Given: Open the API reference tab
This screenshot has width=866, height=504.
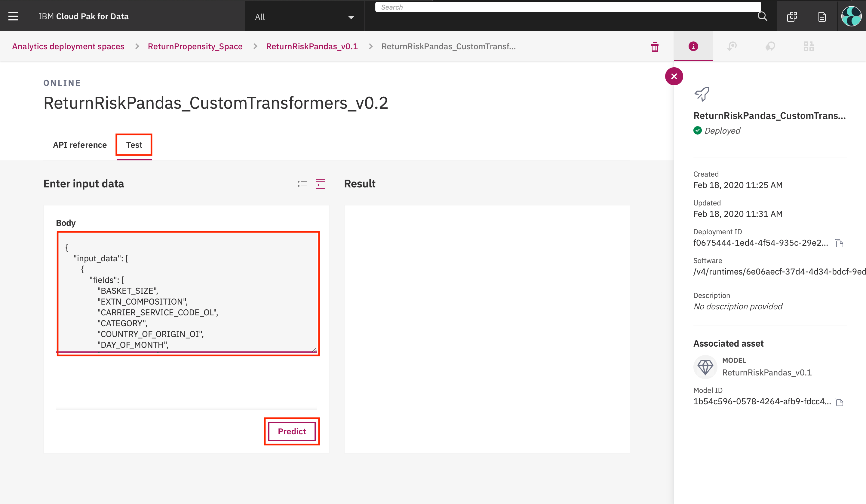Looking at the screenshot, I should tap(80, 145).
